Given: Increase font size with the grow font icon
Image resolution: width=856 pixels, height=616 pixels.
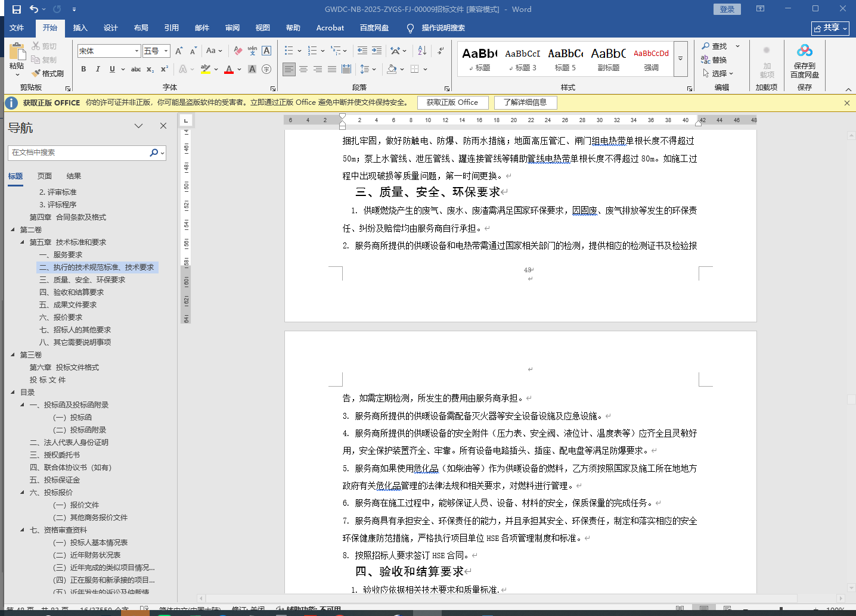Looking at the screenshot, I should (x=179, y=51).
